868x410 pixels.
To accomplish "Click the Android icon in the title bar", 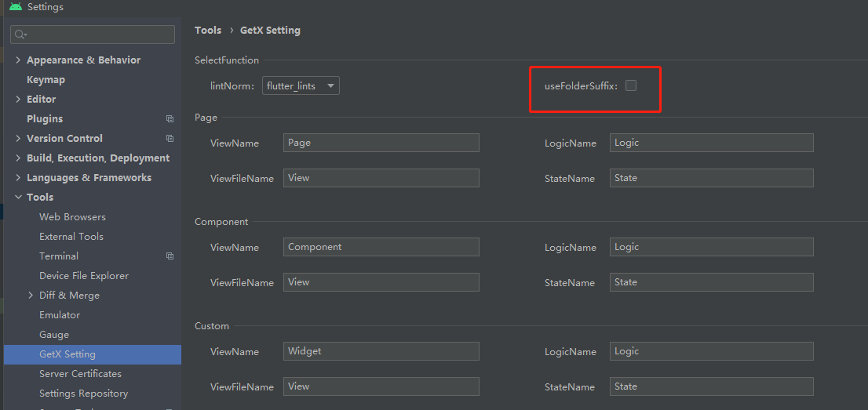I will (16, 7).
